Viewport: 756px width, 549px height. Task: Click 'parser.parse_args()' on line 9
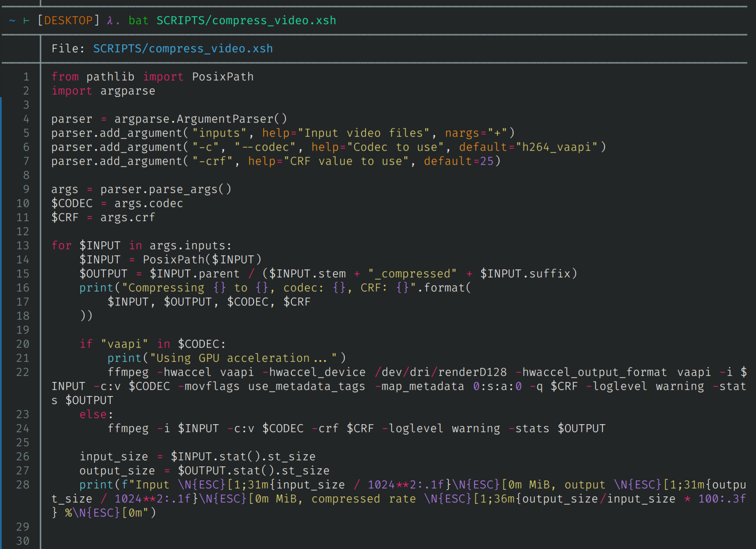tap(166, 189)
